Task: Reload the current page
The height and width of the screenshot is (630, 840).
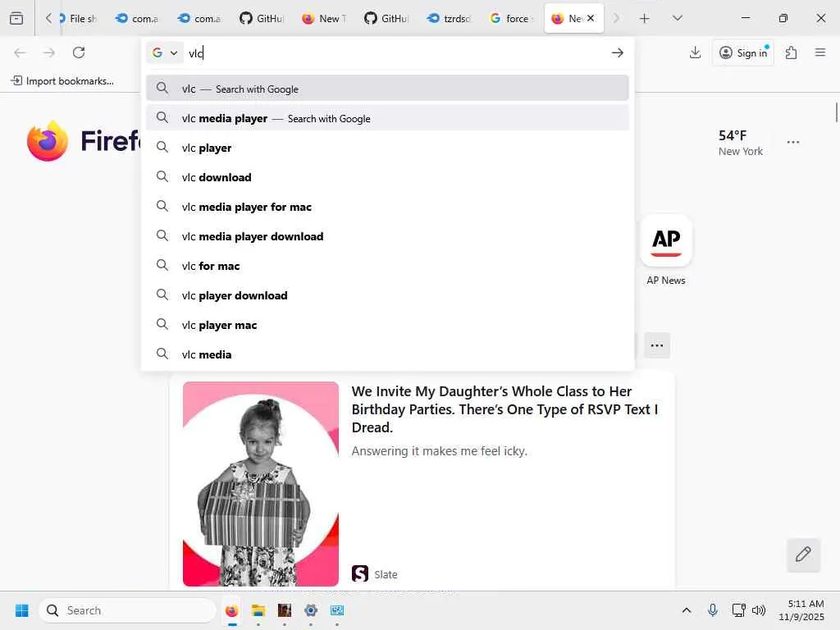Action: coord(79,52)
